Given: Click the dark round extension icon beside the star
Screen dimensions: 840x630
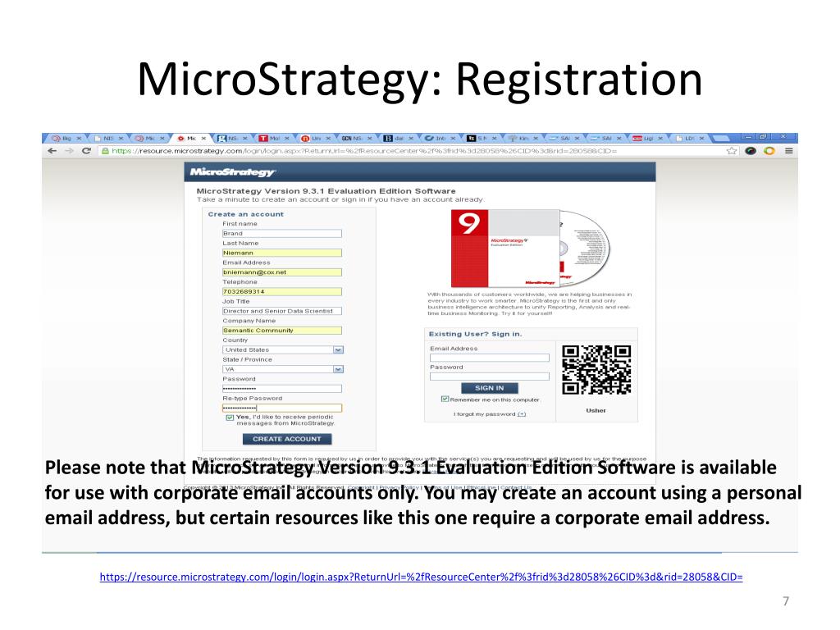Looking at the screenshot, I should tap(751, 151).
